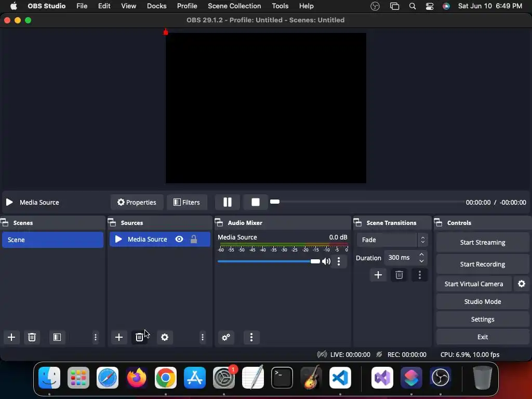The width and height of the screenshot is (532, 399).
Task: Open OBS icon in the Dock
Action: (441, 377)
